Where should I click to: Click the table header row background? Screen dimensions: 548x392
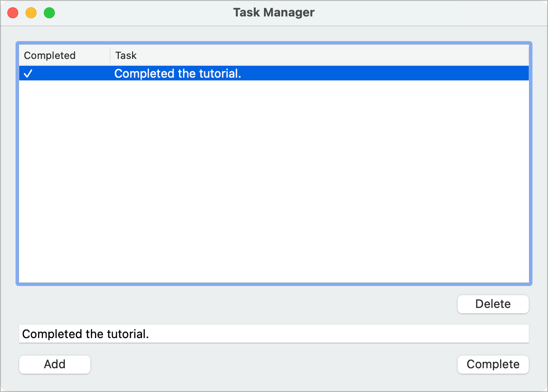(x=320, y=55)
